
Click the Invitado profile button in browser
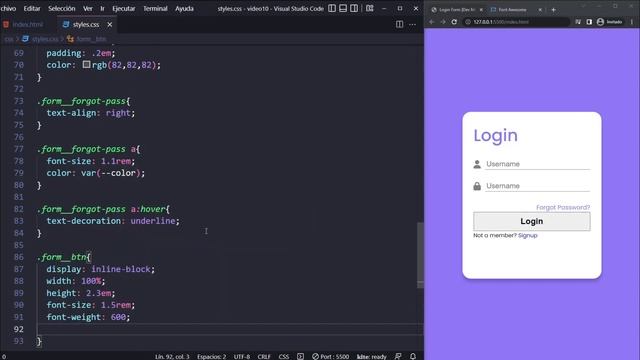609,22
